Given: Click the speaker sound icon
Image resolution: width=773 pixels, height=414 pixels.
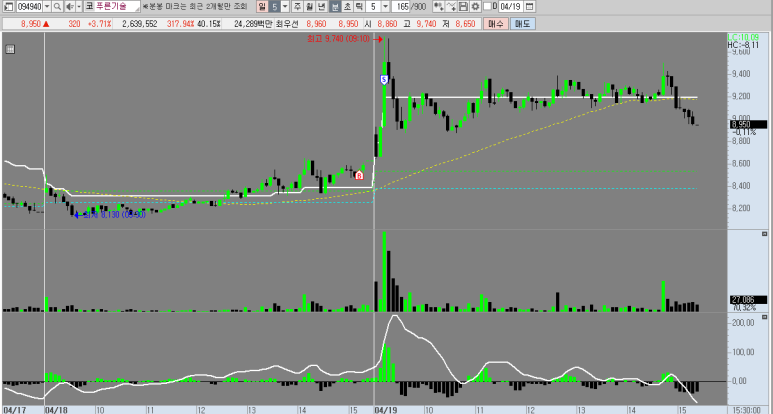Looking at the screenshot, I should (x=70, y=6).
